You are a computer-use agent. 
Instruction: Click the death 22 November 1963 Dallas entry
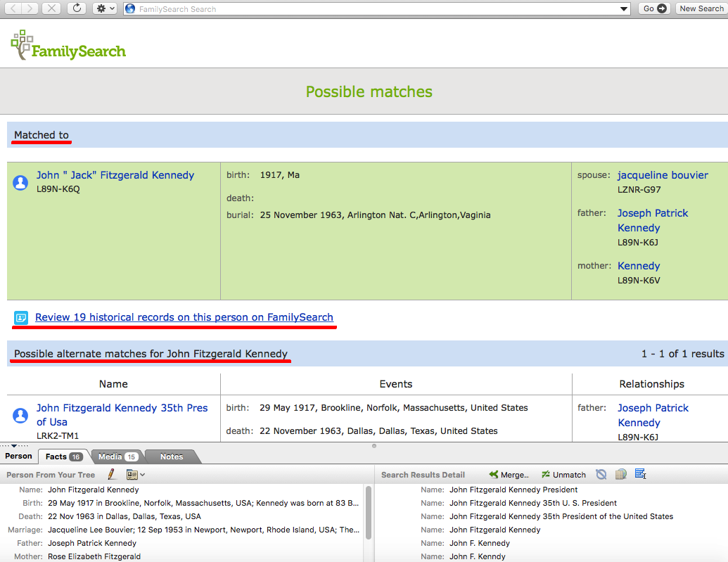point(378,431)
